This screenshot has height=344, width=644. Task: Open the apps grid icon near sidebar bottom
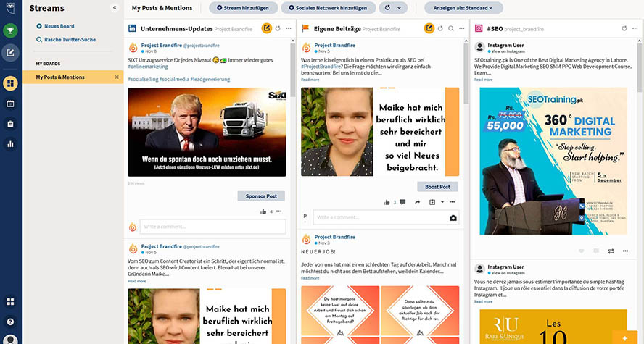tap(11, 302)
